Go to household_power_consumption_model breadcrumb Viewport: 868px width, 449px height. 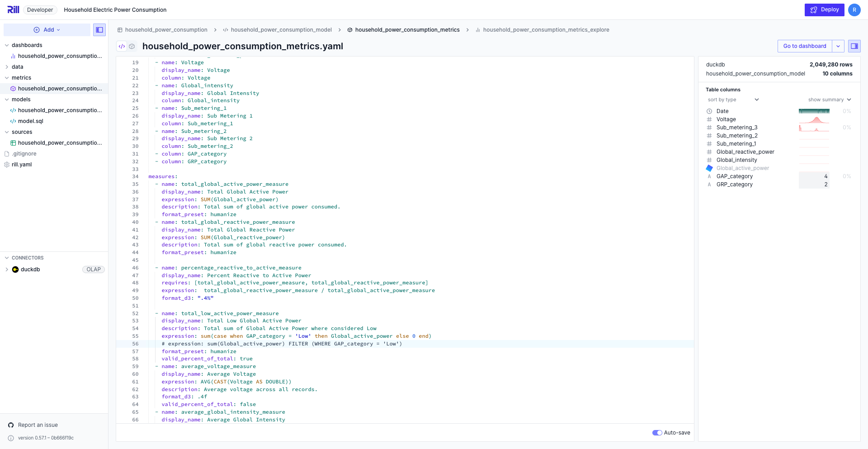281,30
